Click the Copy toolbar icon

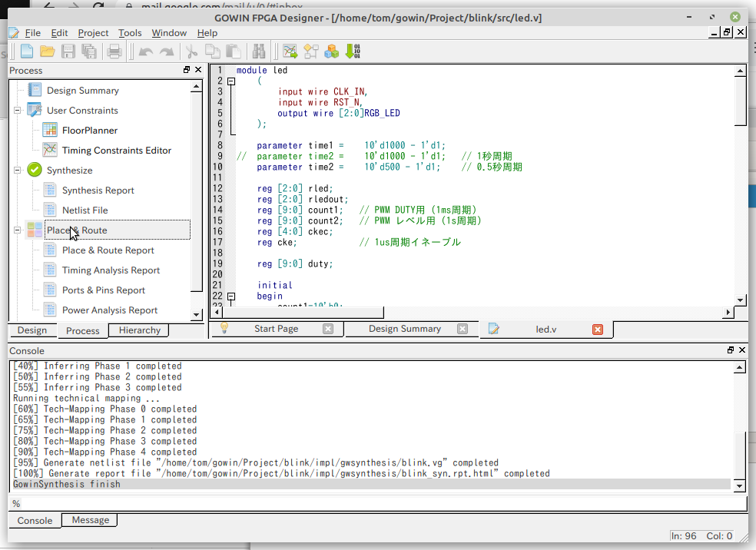(x=212, y=51)
